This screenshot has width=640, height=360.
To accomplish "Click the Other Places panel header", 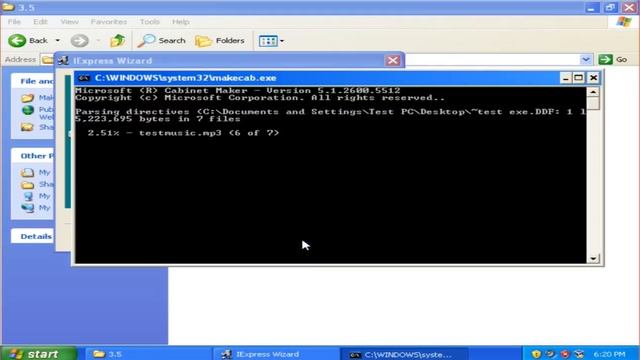I will [33, 156].
